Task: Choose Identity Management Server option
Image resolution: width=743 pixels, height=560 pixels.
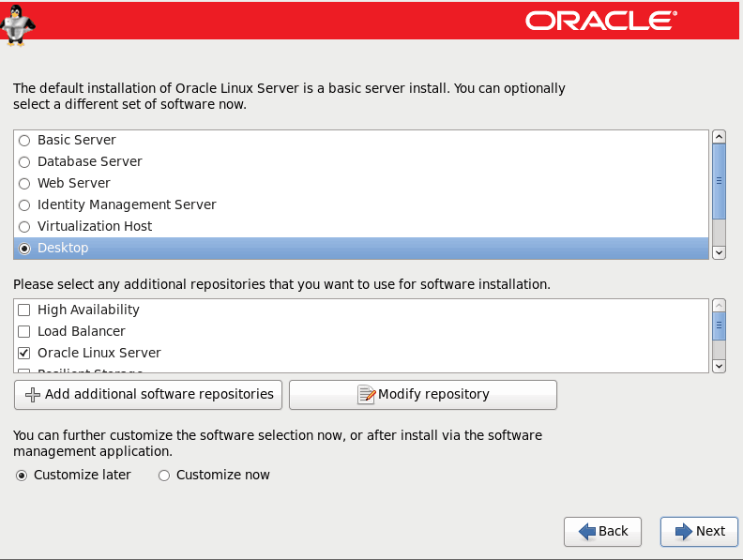Action: point(24,205)
